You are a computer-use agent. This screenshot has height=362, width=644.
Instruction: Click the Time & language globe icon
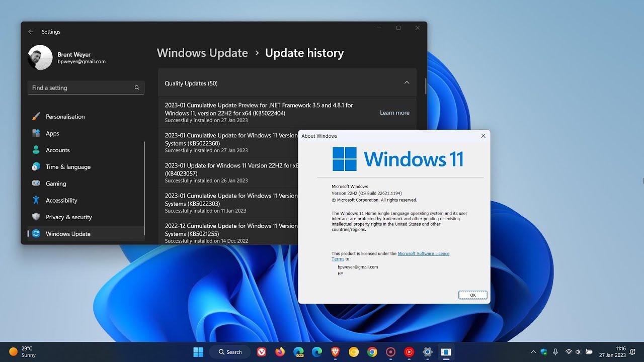(36, 166)
